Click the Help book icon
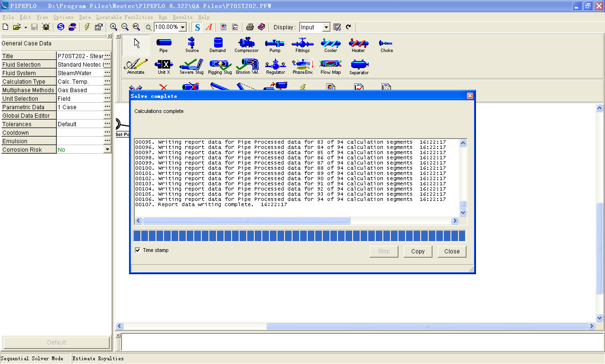 coord(261,27)
